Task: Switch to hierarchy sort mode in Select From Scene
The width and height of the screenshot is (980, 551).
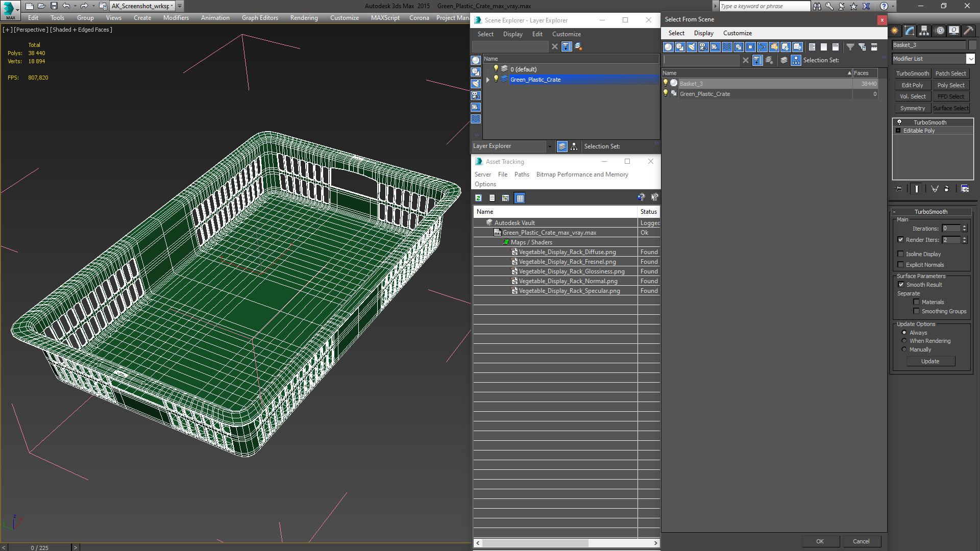Action: (796, 60)
